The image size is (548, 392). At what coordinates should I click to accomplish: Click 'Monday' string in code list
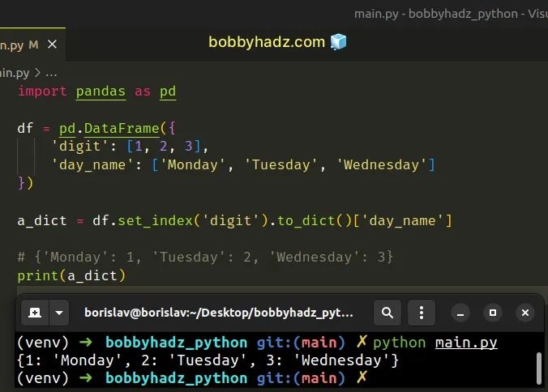tap(193, 164)
